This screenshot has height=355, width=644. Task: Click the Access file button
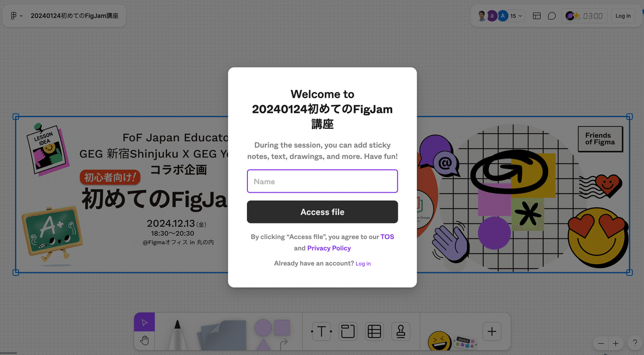(322, 212)
